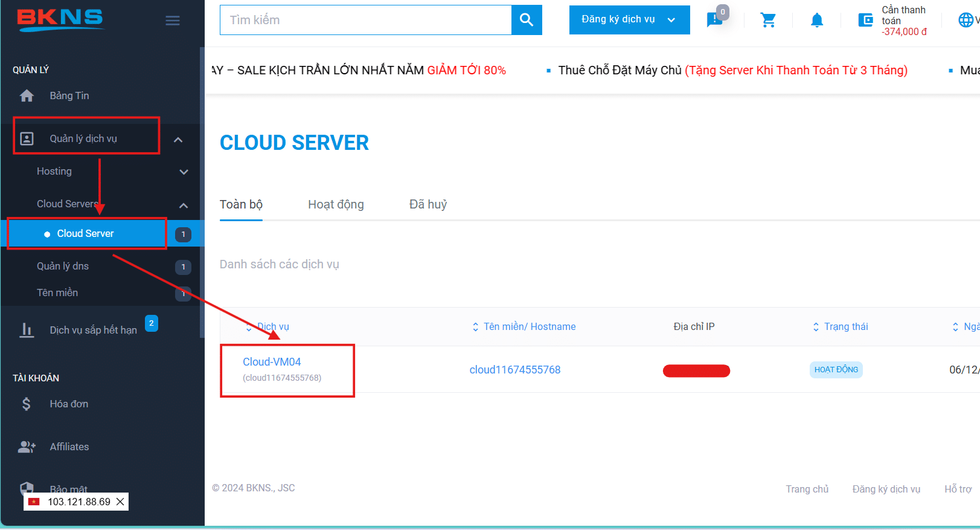Click the dollar icon beside Hóa đơn
The height and width of the screenshot is (530, 980).
click(x=27, y=404)
